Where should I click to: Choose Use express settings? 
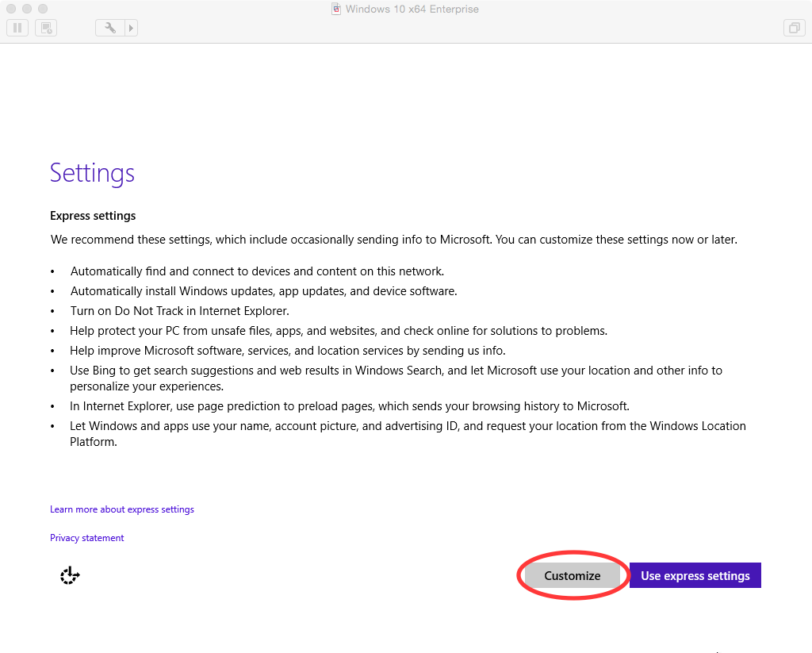(x=695, y=576)
